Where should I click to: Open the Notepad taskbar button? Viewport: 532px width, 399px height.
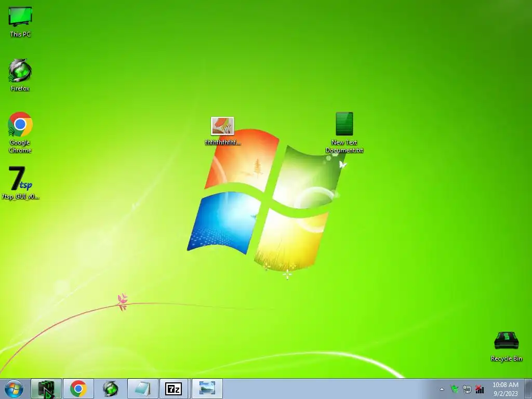(x=143, y=389)
